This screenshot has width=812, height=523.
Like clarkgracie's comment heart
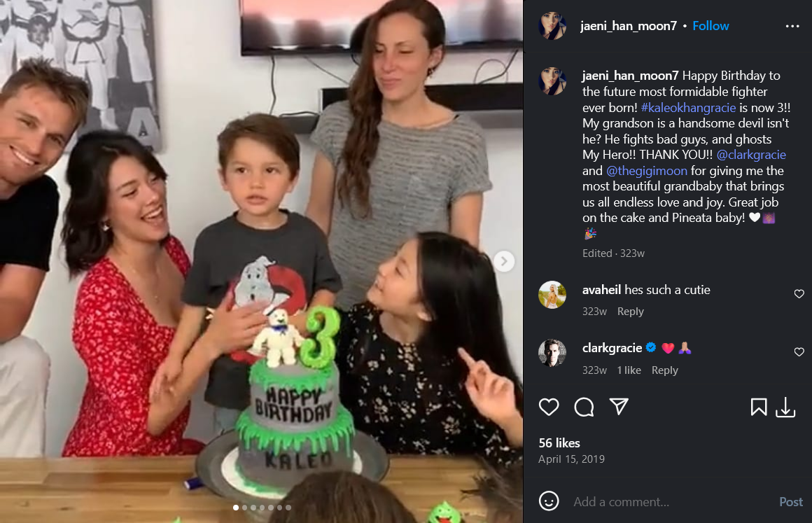[799, 352]
